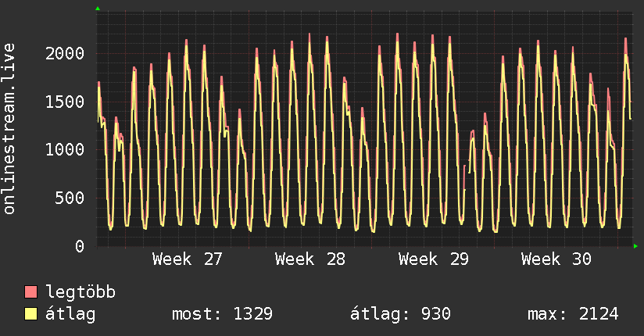Image resolution: width=644 pixels, height=336 pixels.
Task: Click the 0 y-axis value
Action: tap(80, 246)
